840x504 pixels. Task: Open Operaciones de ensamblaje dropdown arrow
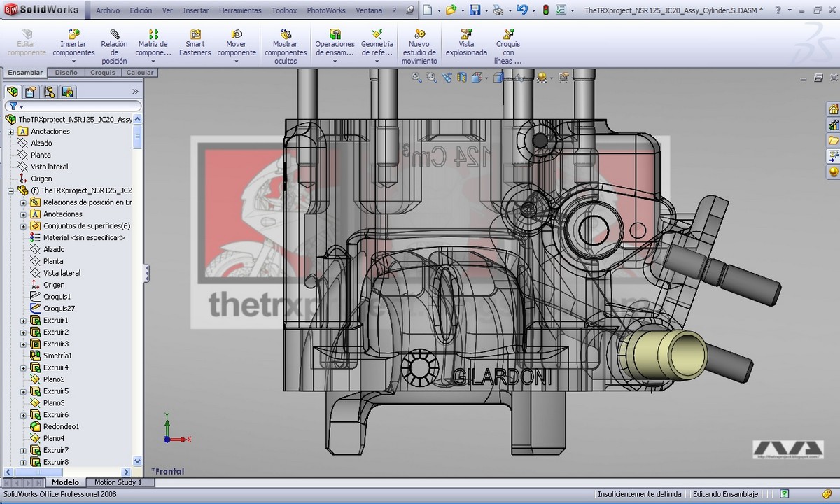pos(335,62)
